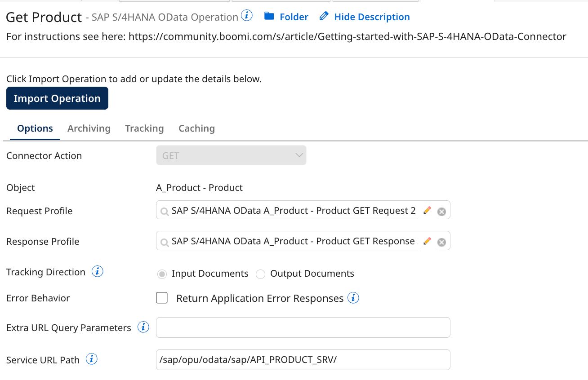The width and height of the screenshot is (588, 380).
Task: Select the Input Documents radio button
Action: tap(162, 274)
